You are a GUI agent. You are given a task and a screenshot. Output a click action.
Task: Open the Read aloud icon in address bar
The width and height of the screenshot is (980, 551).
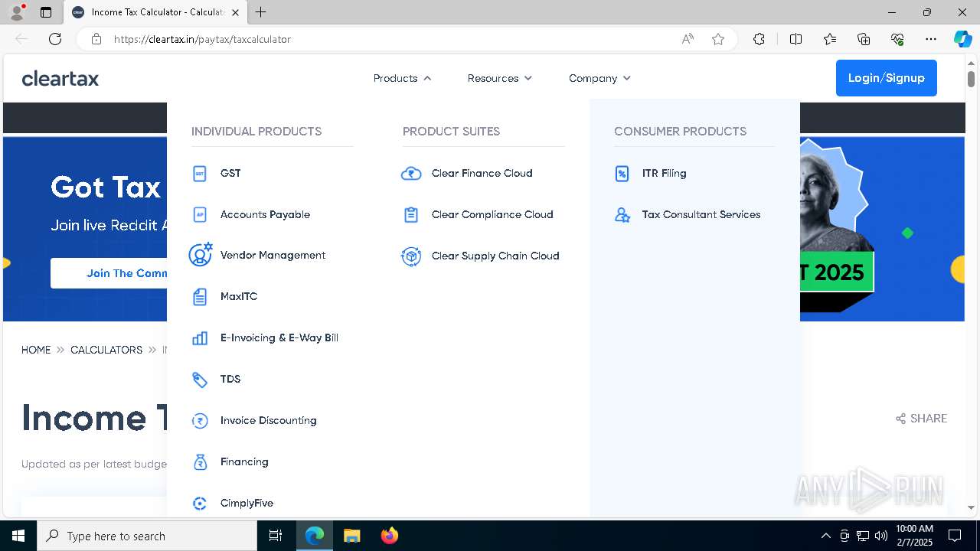(688, 39)
